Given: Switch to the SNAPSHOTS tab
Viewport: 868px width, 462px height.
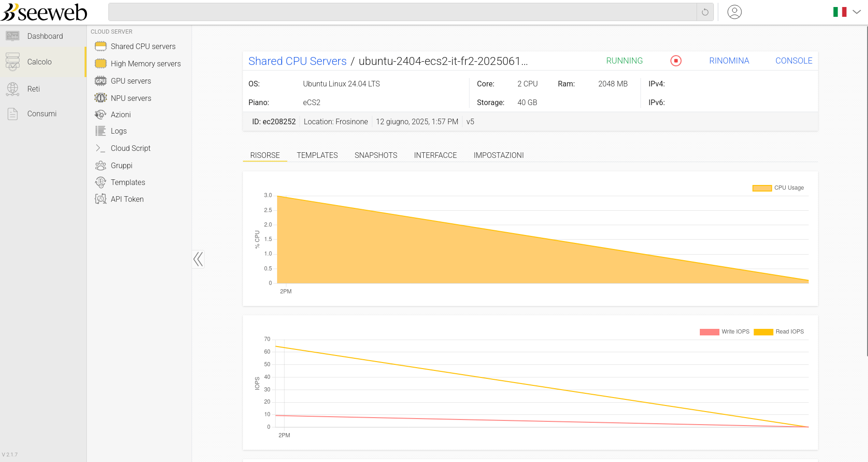Looking at the screenshot, I should point(376,155).
